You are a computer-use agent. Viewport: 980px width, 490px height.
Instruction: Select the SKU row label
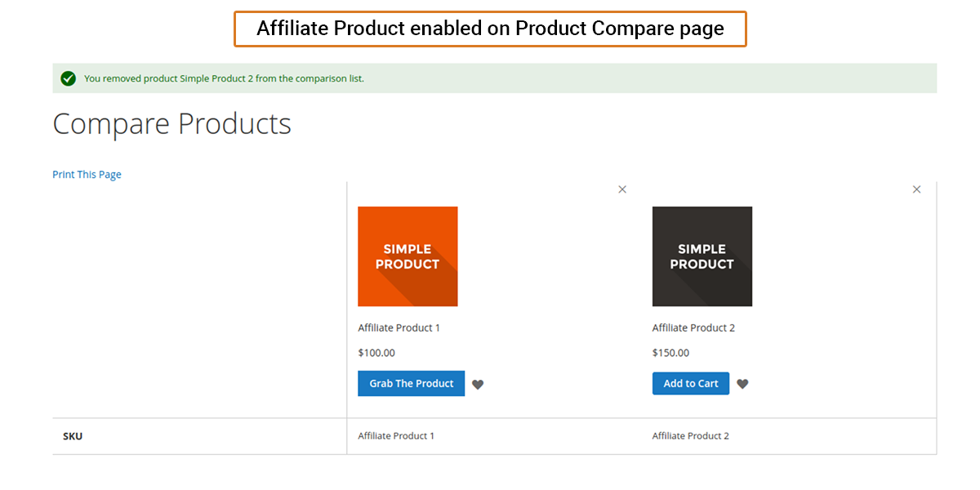tap(73, 436)
